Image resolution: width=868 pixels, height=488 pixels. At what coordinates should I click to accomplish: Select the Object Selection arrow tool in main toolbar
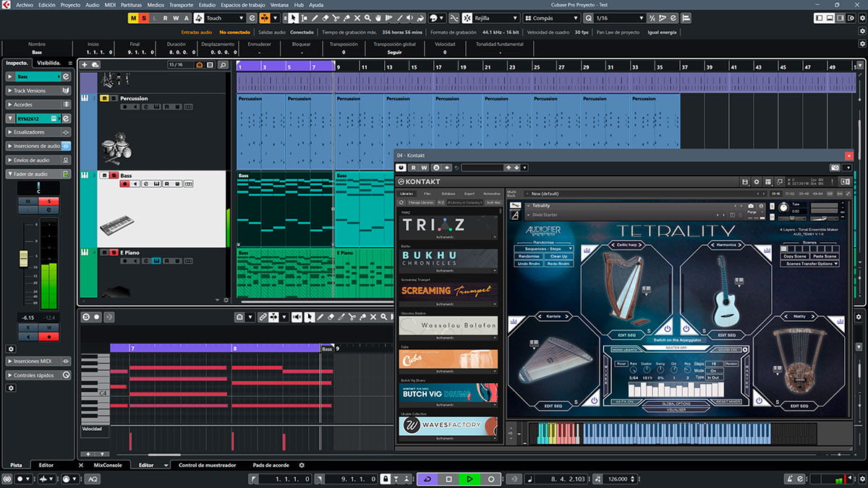tap(293, 18)
